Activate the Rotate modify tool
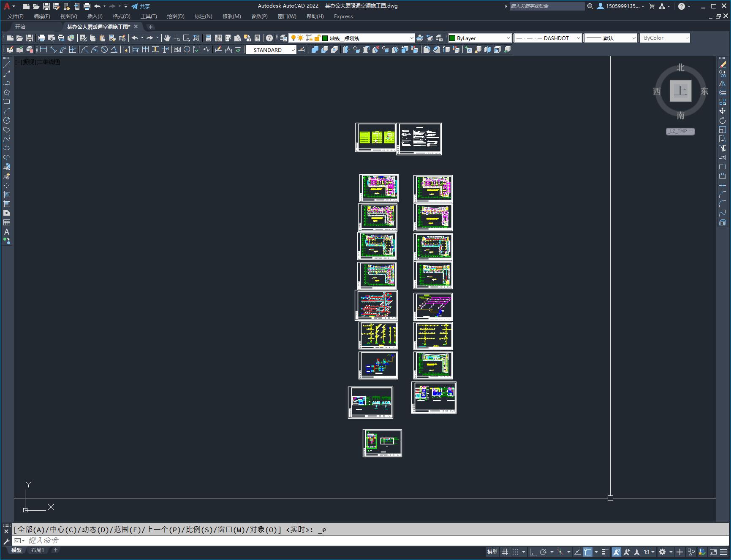 click(x=723, y=120)
